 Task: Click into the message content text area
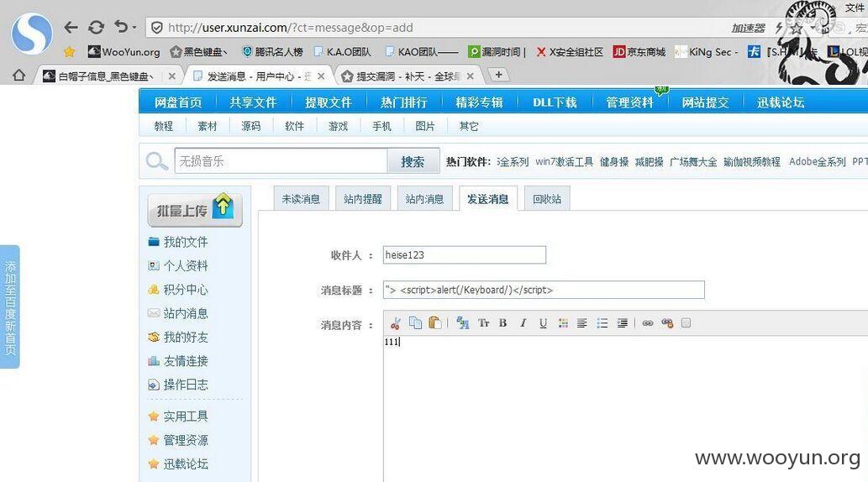pyautogui.click(x=625, y=410)
